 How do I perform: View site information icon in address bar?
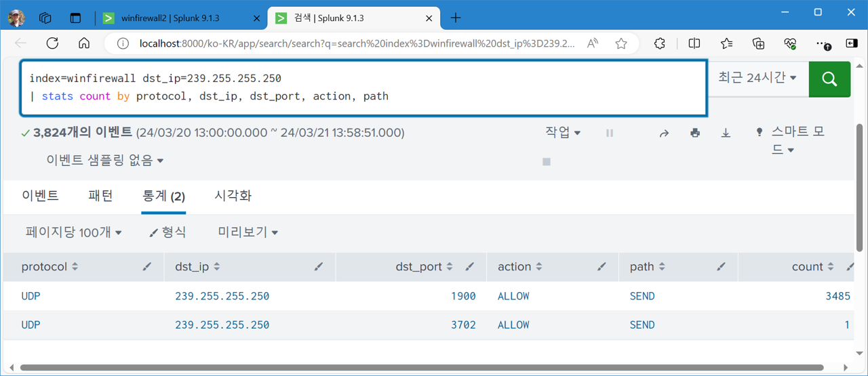123,43
